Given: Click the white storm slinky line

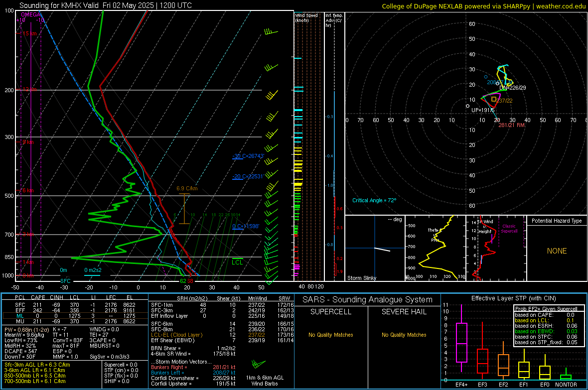Looking at the screenshot, I should click(382, 249).
